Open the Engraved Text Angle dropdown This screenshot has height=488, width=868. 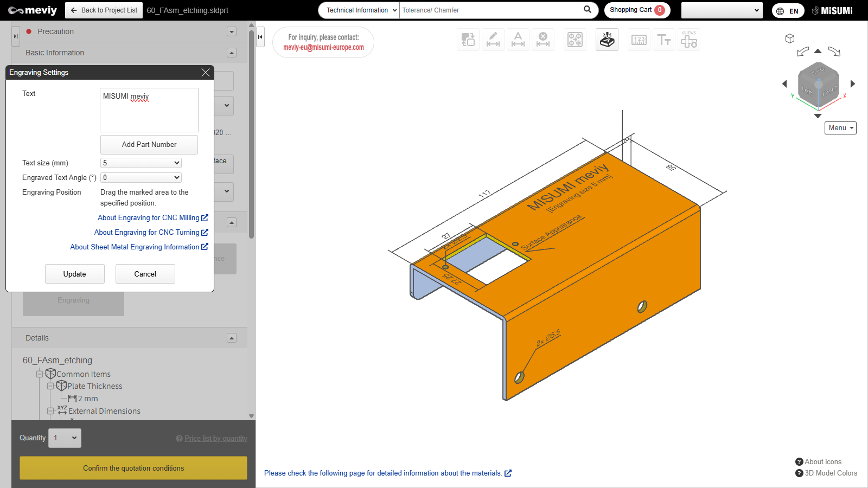[x=141, y=177]
